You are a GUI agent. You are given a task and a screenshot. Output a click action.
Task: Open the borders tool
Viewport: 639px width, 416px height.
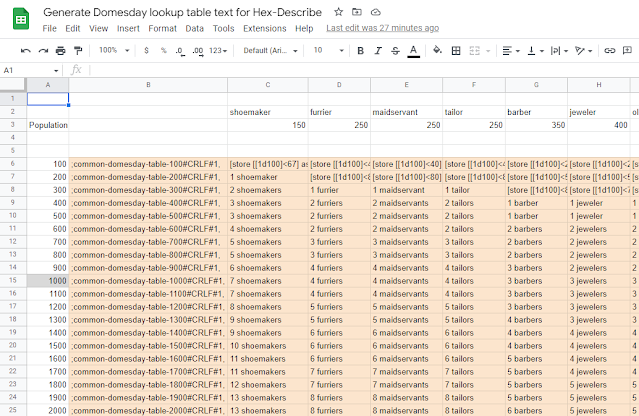456,51
